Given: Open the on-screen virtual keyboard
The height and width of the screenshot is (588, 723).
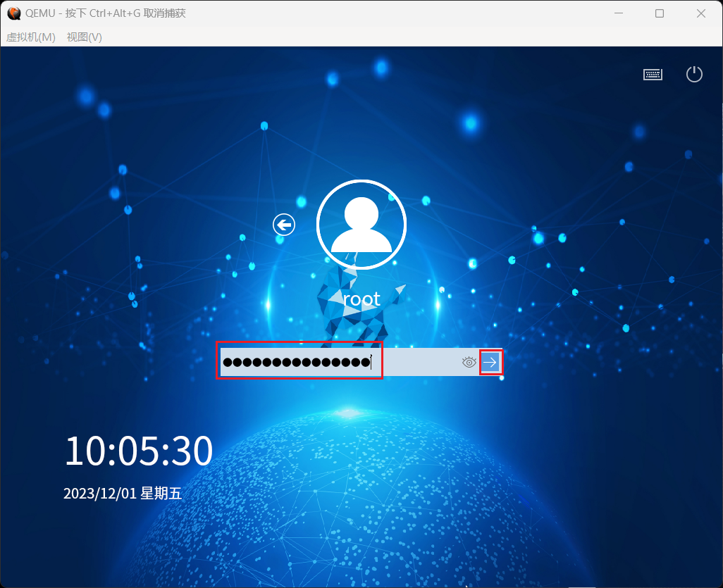Looking at the screenshot, I should tap(653, 74).
